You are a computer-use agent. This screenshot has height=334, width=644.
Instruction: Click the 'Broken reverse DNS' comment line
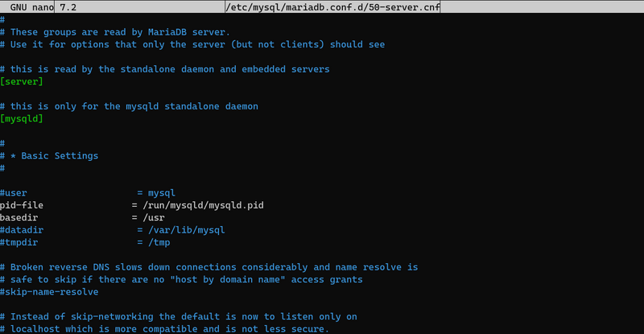pos(208,267)
